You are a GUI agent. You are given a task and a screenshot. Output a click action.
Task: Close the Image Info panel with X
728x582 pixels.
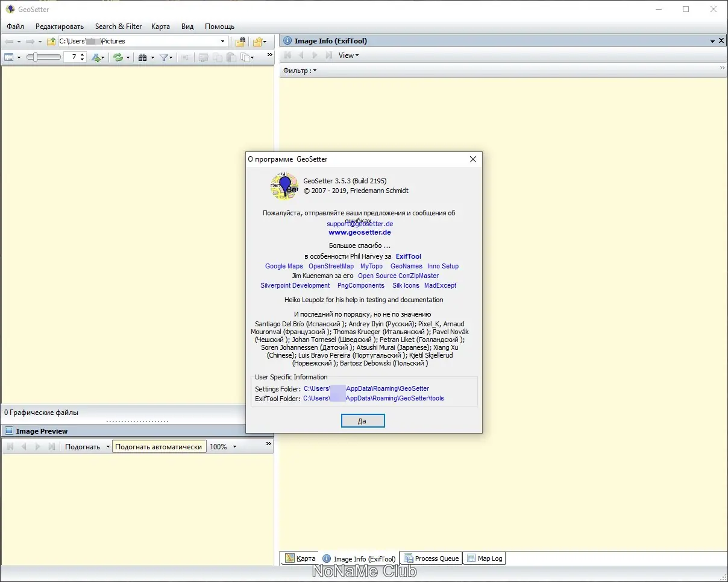721,41
